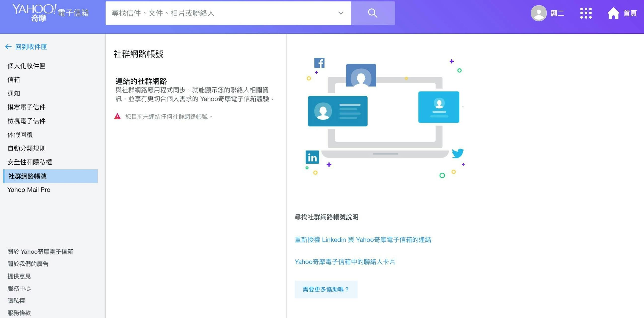The image size is (644, 318).
Task: Click the back arrow to inbox
Action: point(8,47)
